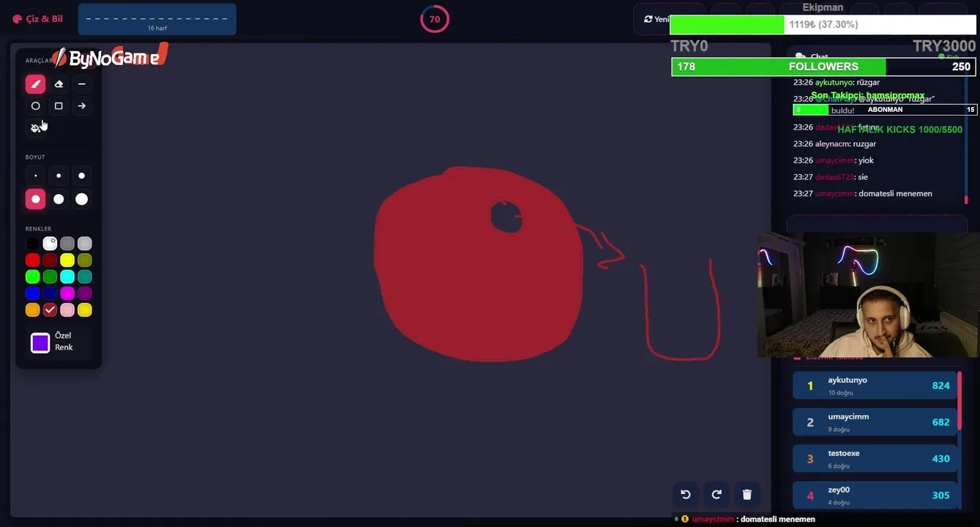The image size is (980, 527).
Task: Choose the smallest brush size dot
Action: pos(35,176)
